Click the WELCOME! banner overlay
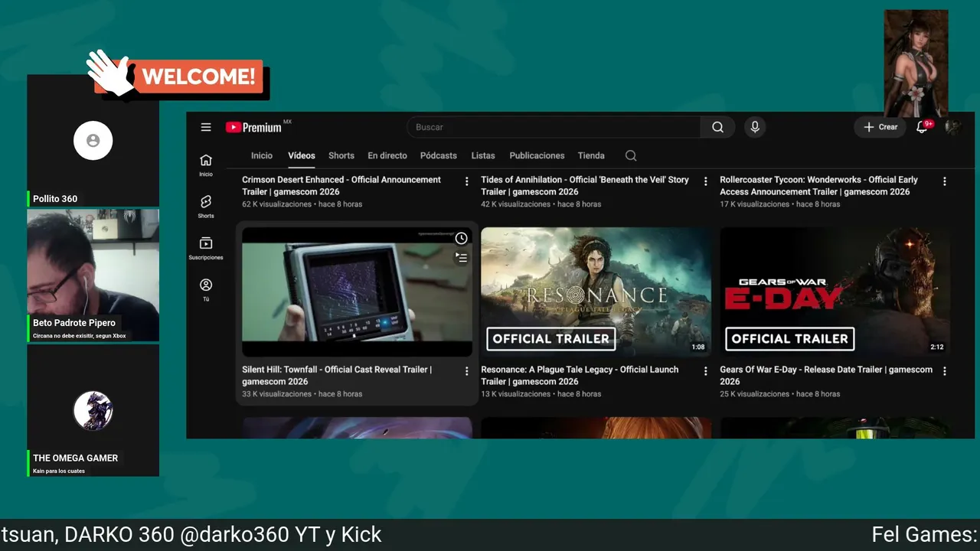Viewport: 980px width, 551px height. click(x=178, y=76)
